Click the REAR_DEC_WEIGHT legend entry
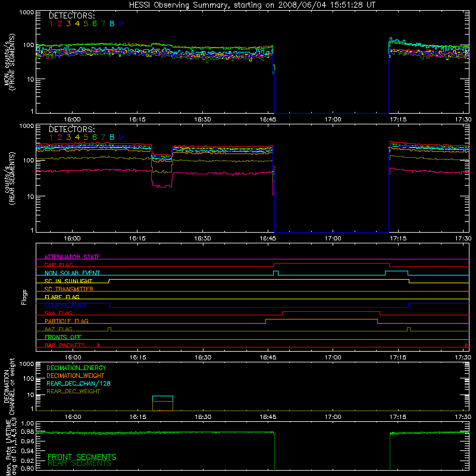476x476 pixels. coord(73,392)
